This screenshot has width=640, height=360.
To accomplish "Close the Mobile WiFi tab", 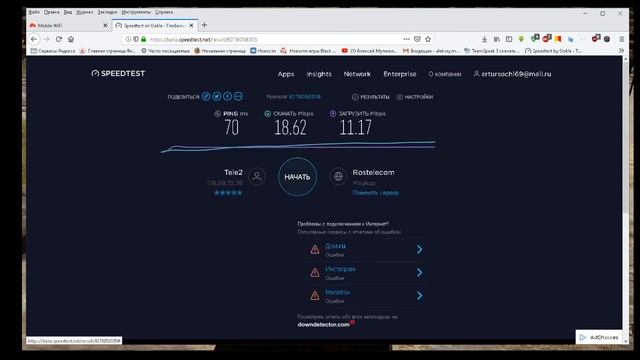I will pos(105,25).
